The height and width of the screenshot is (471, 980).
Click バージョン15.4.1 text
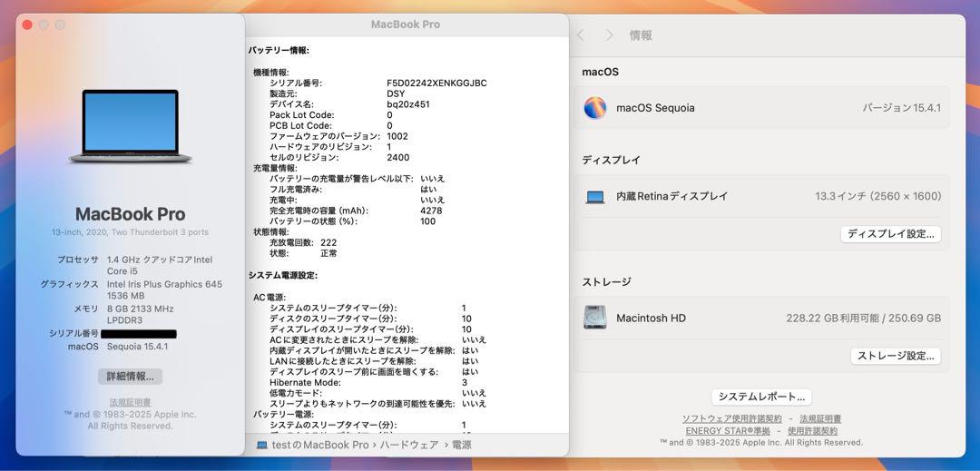pyautogui.click(x=901, y=107)
